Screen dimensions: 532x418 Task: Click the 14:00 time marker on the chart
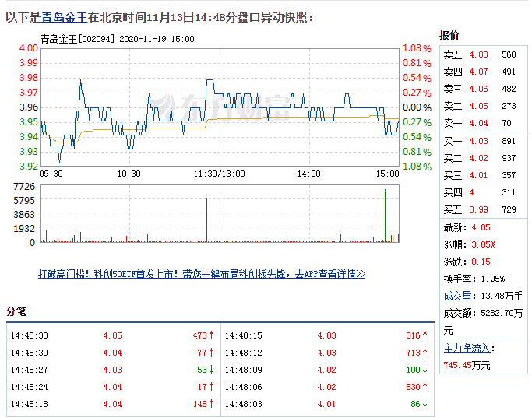coord(310,174)
